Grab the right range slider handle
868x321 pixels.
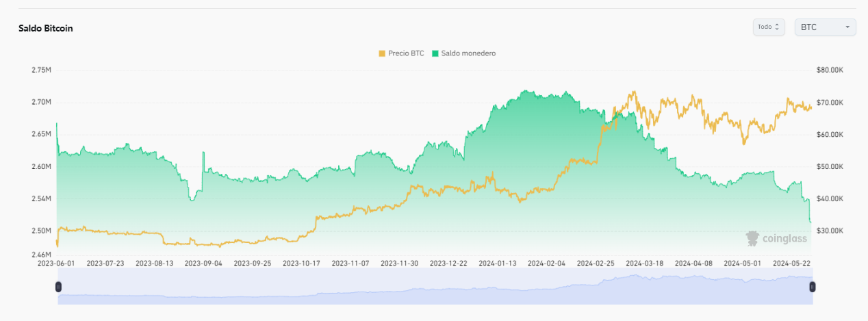click(813, 286)
